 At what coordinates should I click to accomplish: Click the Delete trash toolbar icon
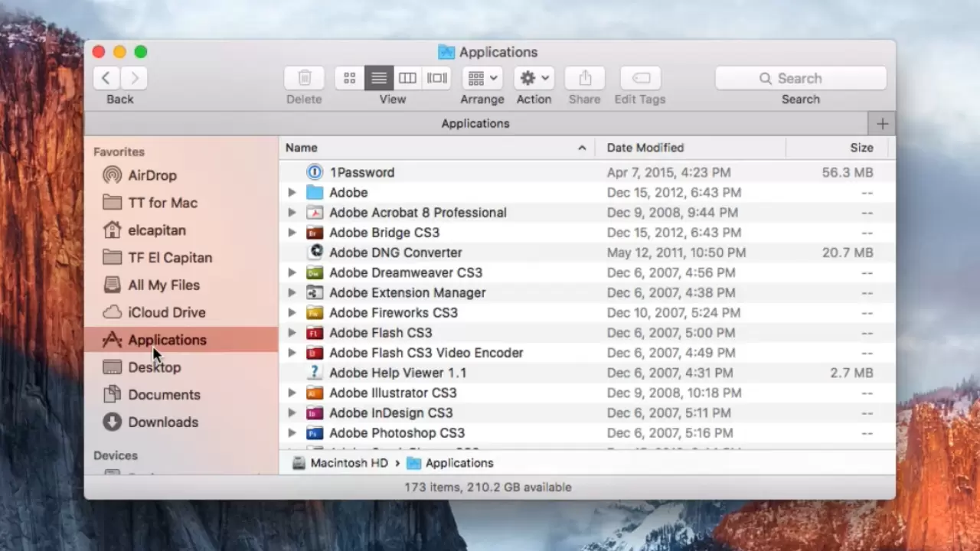(x=304, y=78)
